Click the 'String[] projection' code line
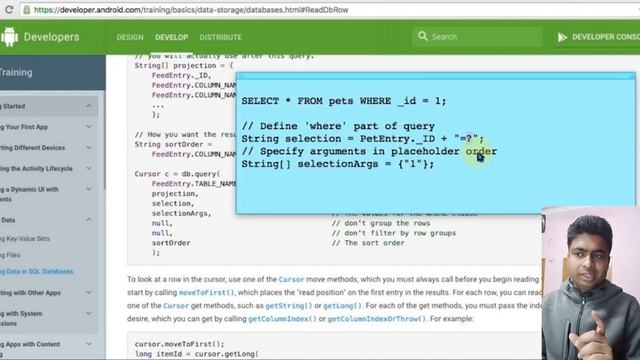Image resolution: width=640 pixels, height=360 pixels. click(x=184, y=66)
